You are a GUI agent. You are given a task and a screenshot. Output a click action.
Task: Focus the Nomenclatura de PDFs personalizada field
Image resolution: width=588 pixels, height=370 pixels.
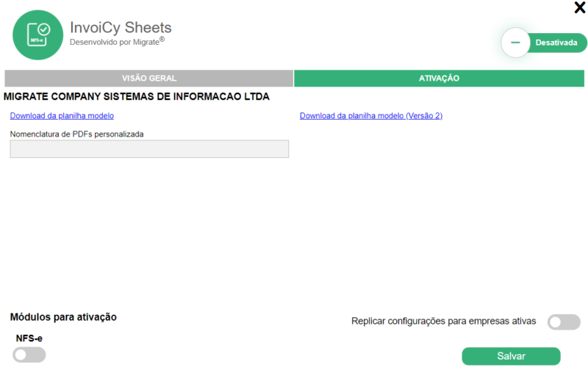click(x=149, y=149)
